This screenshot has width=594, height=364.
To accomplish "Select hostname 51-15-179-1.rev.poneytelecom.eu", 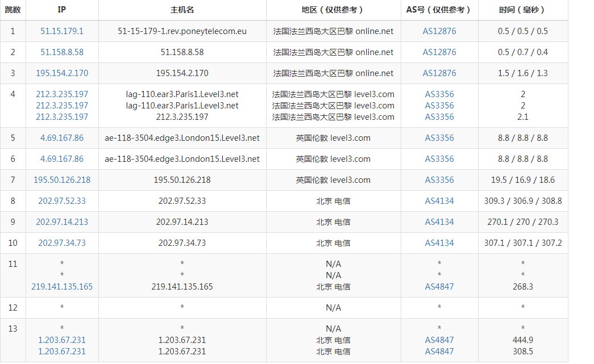I will point(182,31).
